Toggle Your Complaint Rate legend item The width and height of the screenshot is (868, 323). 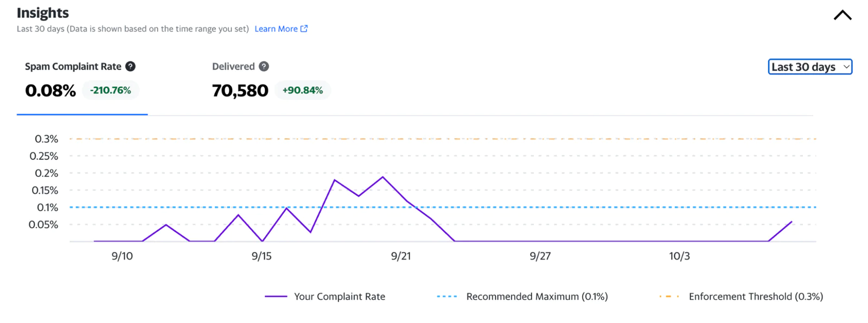340,296
